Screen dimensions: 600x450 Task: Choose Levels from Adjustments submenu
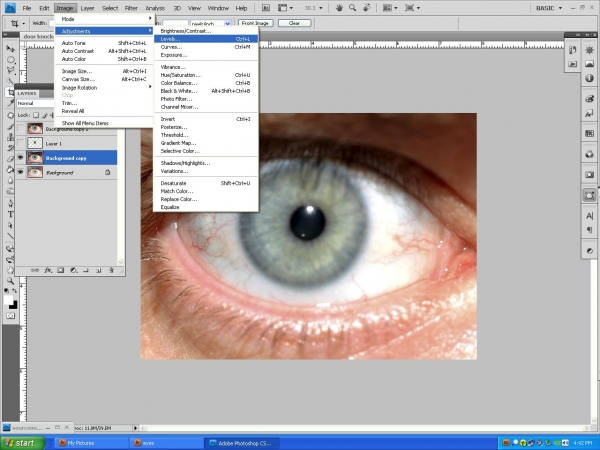click(x=206, y=39)
